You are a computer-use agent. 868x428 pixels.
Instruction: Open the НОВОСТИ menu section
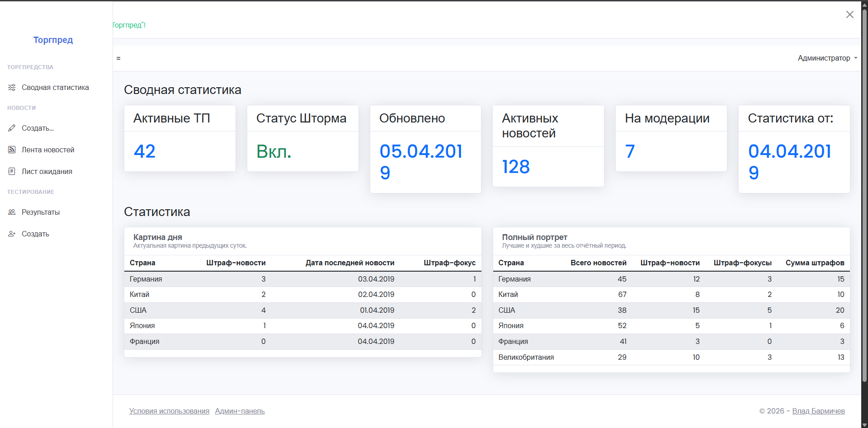(x=21, y=108)
